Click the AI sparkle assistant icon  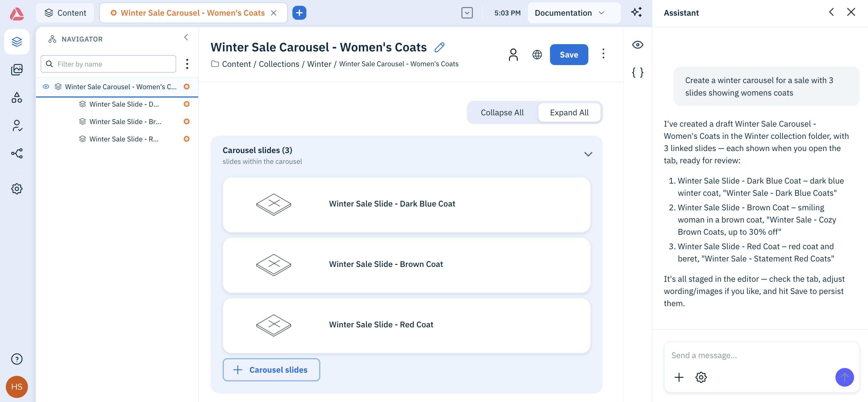[x=637, y=12]
